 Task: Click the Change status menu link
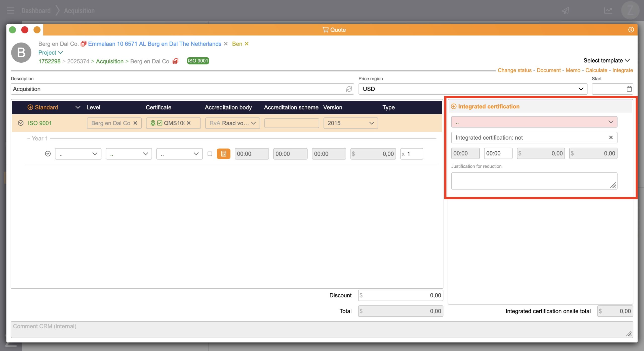point(514,70)
